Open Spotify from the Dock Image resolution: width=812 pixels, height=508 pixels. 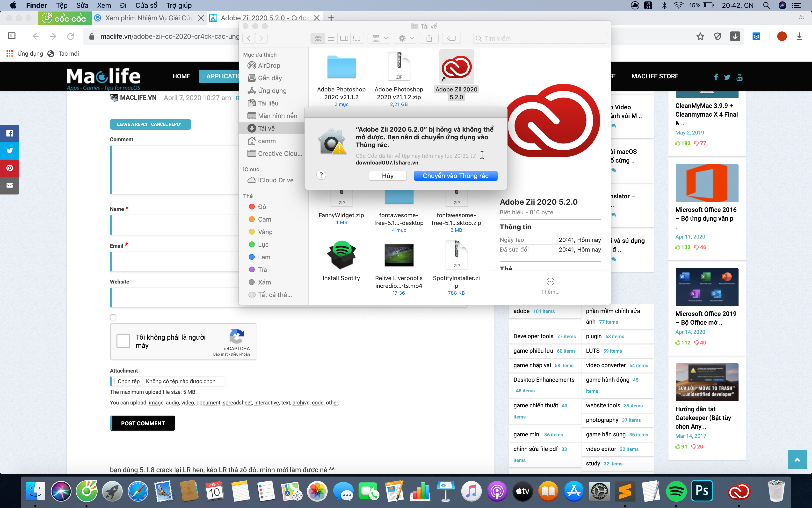676,491
